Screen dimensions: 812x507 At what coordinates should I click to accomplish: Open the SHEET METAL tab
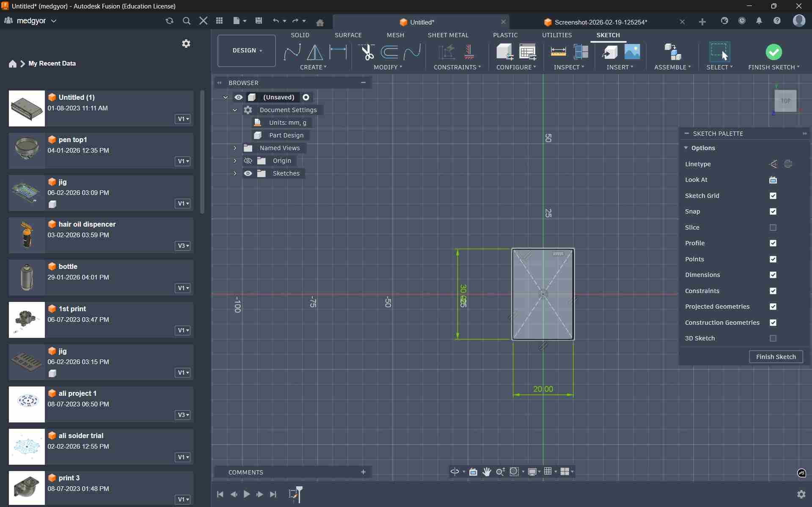[x=448, y=35]
